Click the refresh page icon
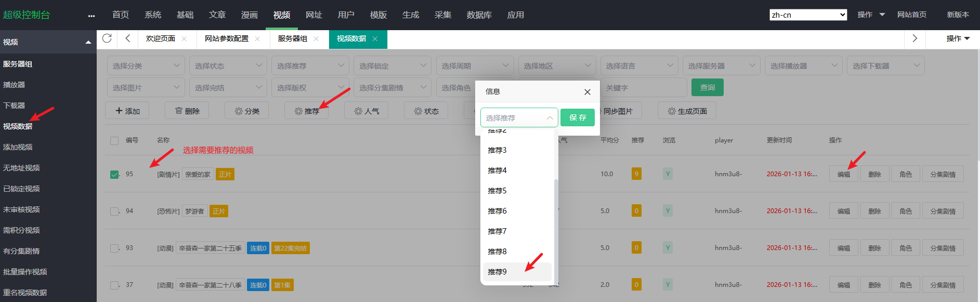 click(107, 38)
